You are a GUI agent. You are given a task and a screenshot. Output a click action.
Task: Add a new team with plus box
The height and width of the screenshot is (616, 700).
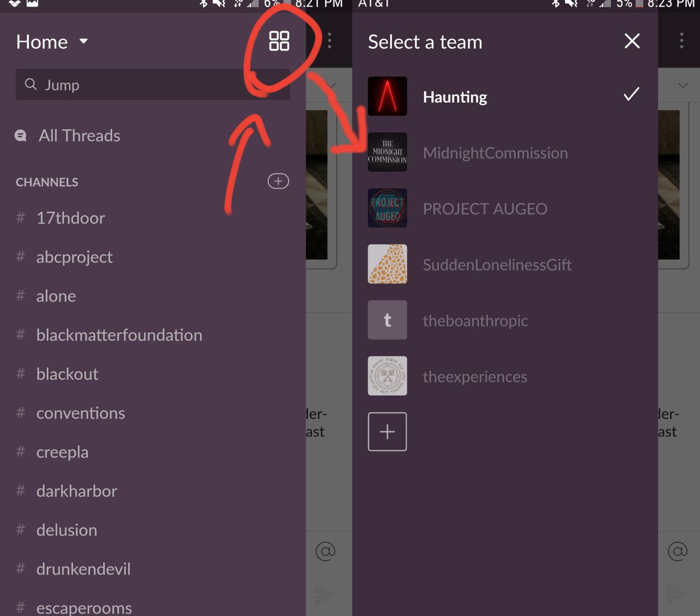coord(387,432)
